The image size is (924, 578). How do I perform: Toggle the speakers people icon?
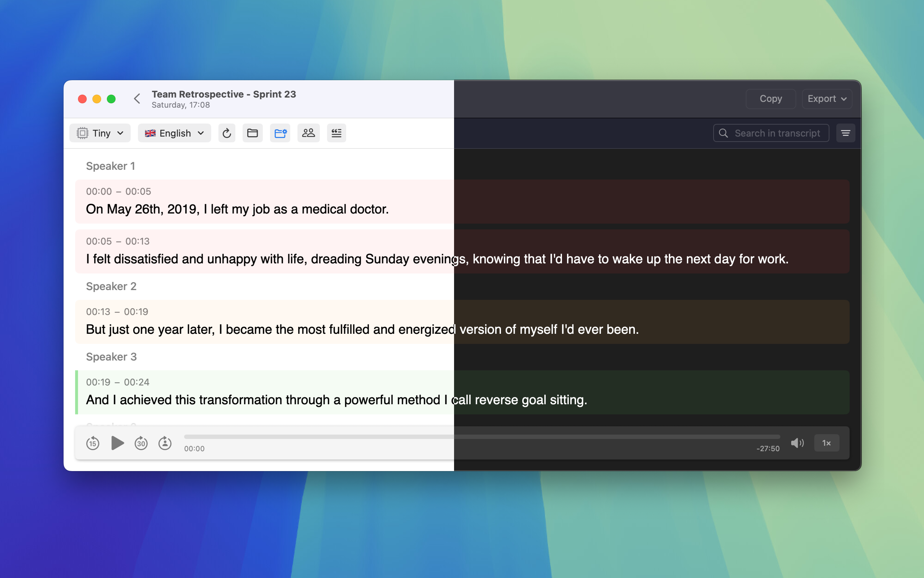309,133
